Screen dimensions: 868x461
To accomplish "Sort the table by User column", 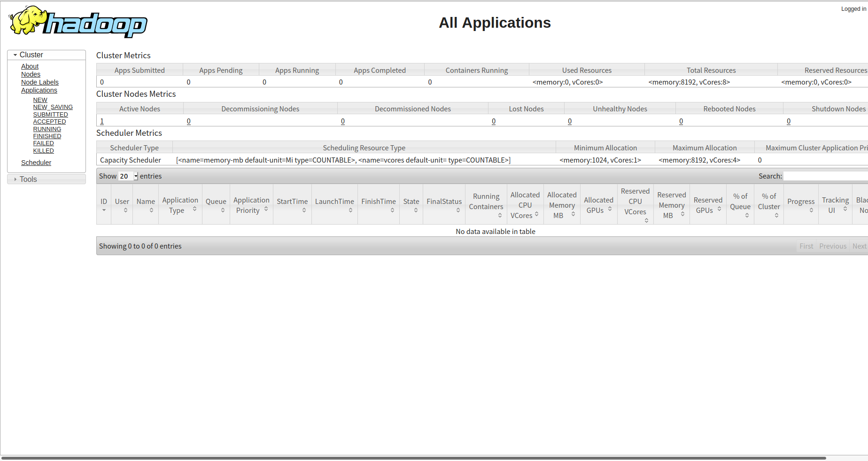I will 122,204.
